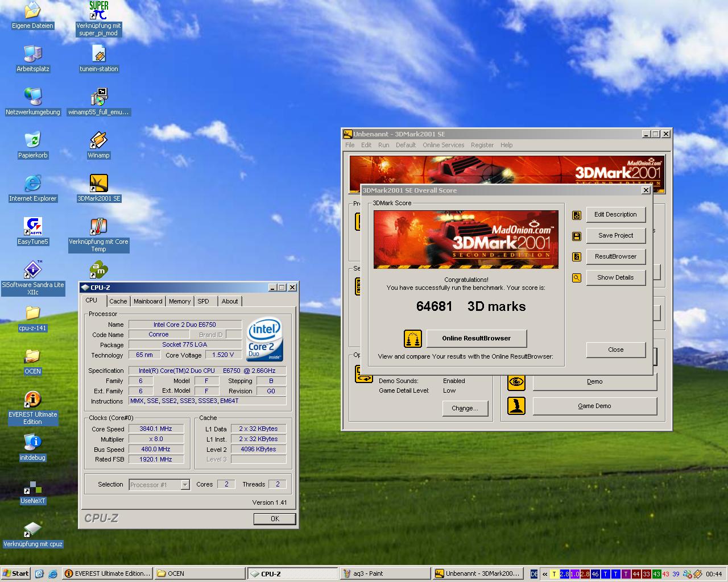Image resolution: width=728 pixels, height=582 pixels.
Task: Expand the Processor #1 selection dropdown
Action: (x=185, y=485)
